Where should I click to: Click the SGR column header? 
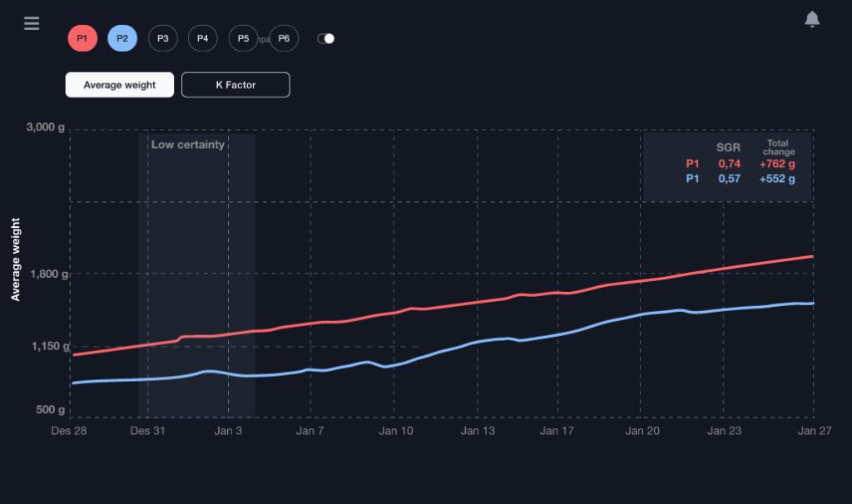(728, 147)
